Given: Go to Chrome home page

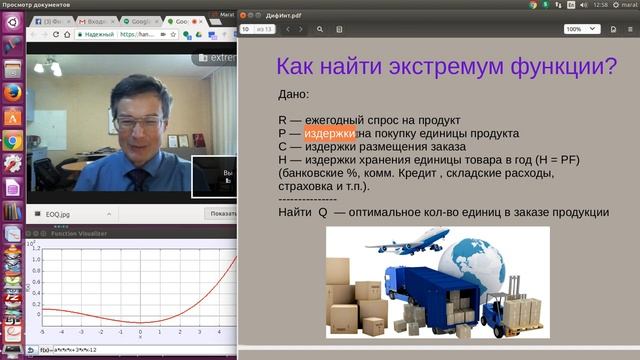Looking at the screenshot, I should tap(67, 35).
